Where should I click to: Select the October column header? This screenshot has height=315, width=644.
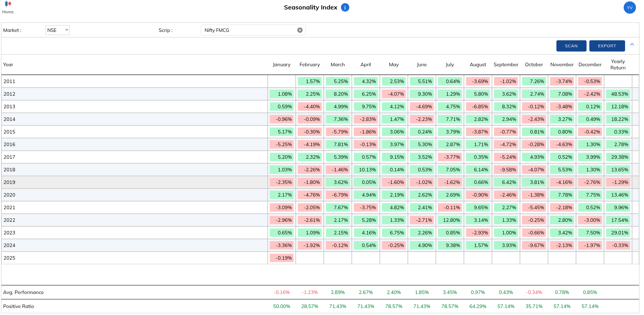(534, 64)
